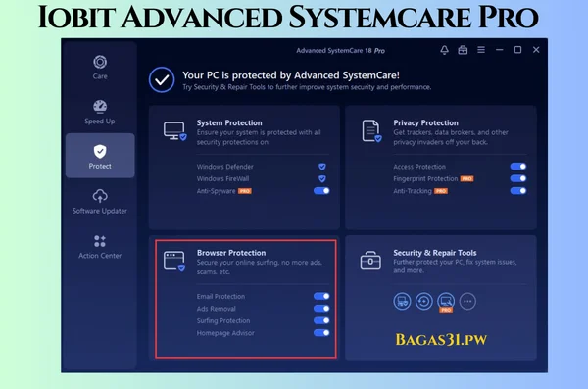The width and height of the screenshot is (588, 389).
Task: Click the Windows Firewall shield status
Action: coord(322,179)
